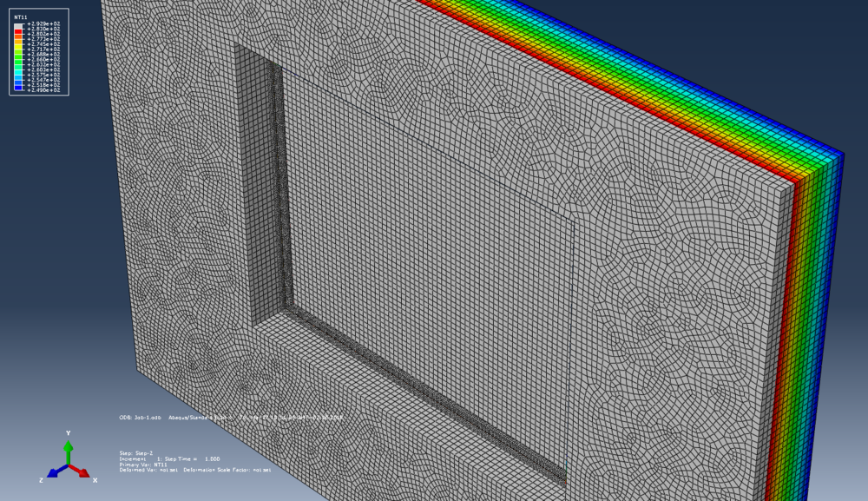The width and height of the screenshot is (868, 501).
Task: Click the blue swatch at the bottom of the legend
Action: [16, 88]
